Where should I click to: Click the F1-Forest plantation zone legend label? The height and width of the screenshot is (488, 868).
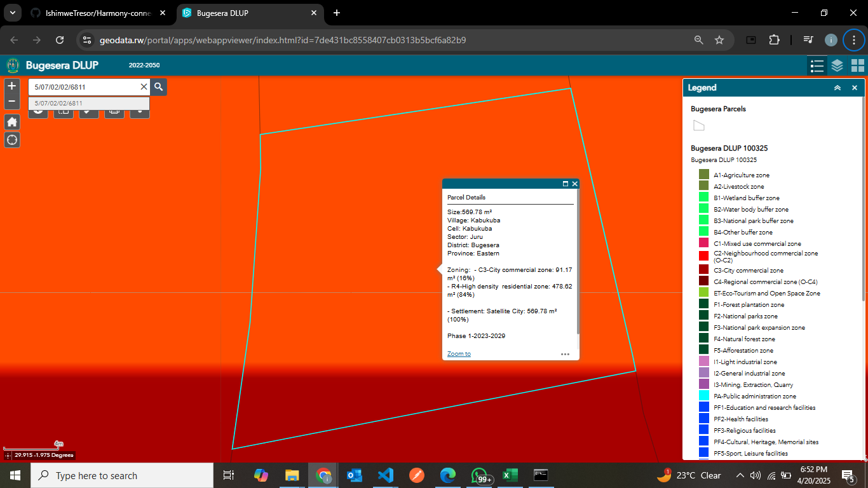(749, 304)
